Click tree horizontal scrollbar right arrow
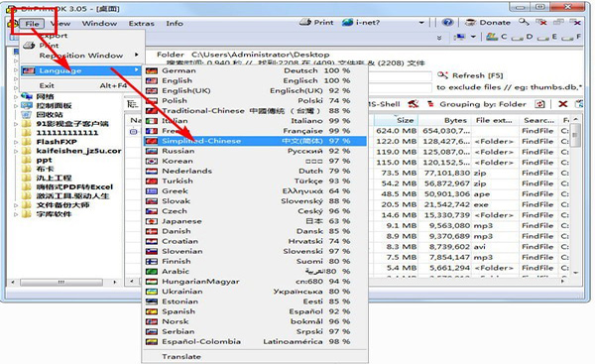Viewport: 595px width, 364px height. 115,283
